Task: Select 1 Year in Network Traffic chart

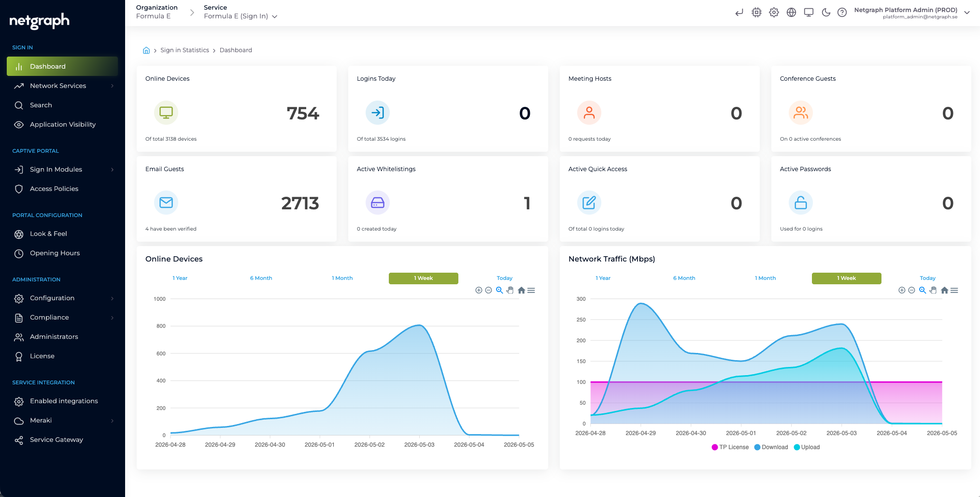Action: click(603, 278)
